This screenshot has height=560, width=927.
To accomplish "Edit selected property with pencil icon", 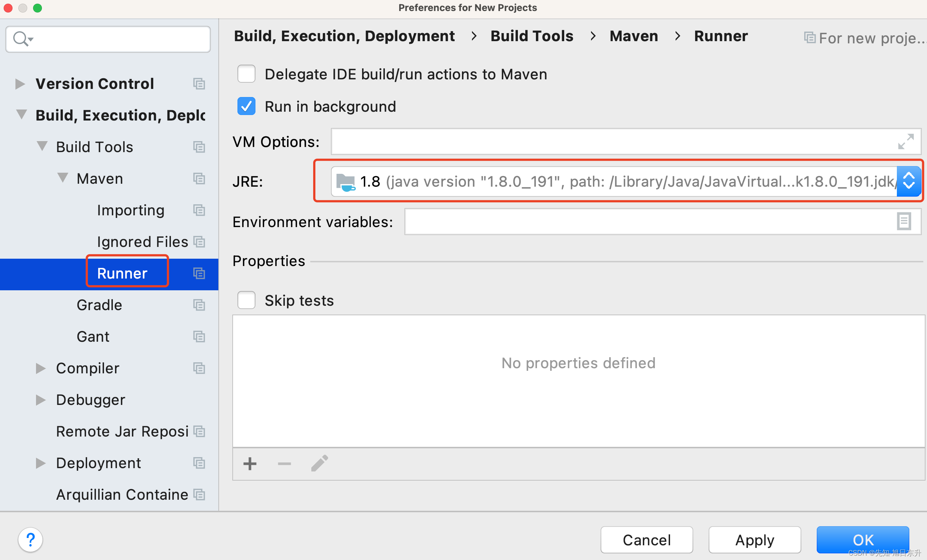I will tap(319, 463).
